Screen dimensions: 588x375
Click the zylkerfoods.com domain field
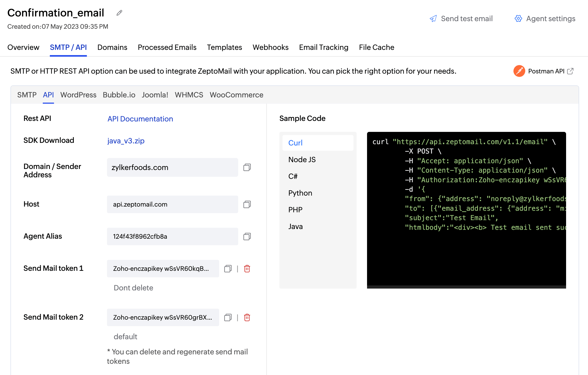tap(172, 167)
